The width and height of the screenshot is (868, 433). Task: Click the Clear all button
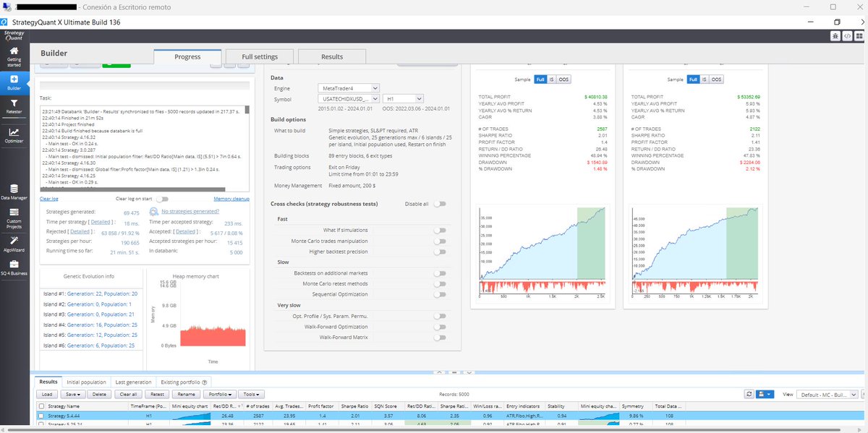coord(129,394)
